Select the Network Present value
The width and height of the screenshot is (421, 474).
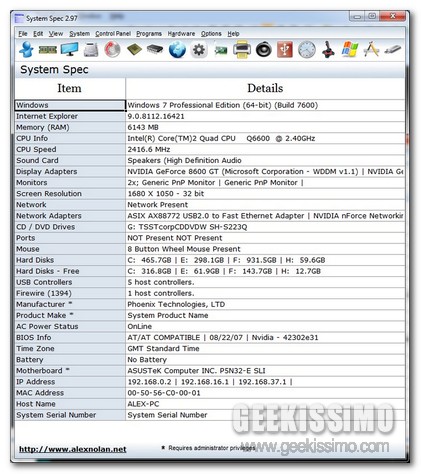click(265, 205)
